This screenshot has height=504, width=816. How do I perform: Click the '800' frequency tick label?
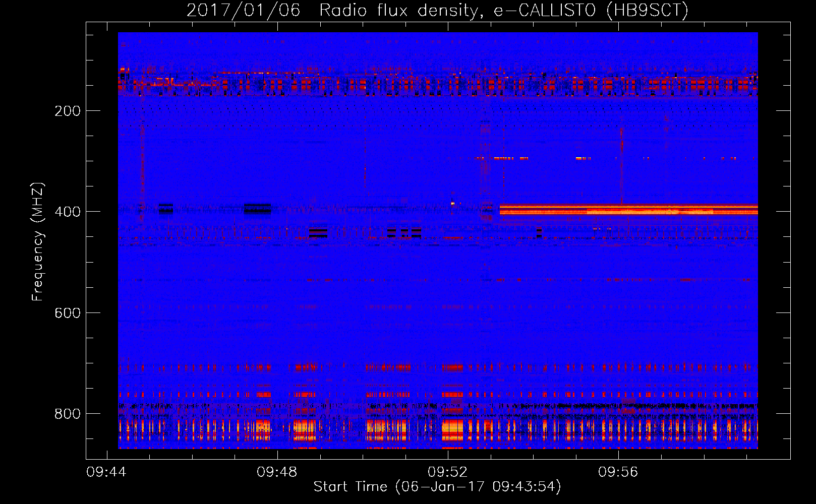coord(68,414)
